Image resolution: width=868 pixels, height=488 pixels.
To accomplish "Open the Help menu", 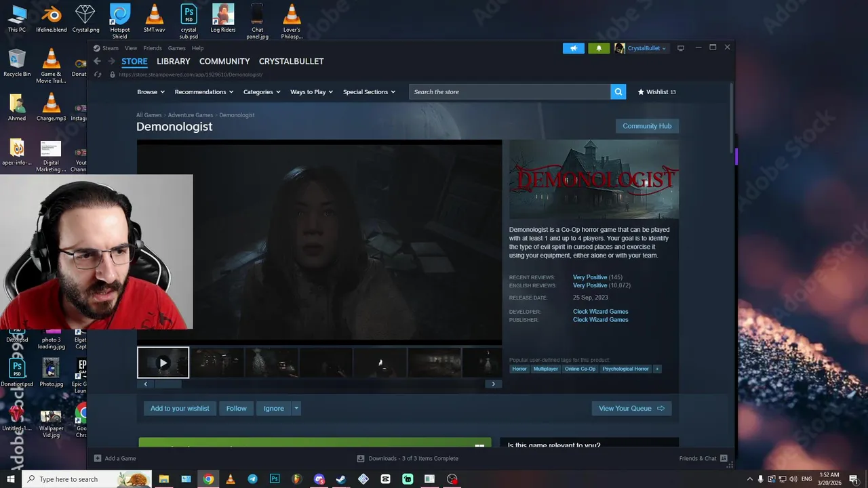I will 197,48.
